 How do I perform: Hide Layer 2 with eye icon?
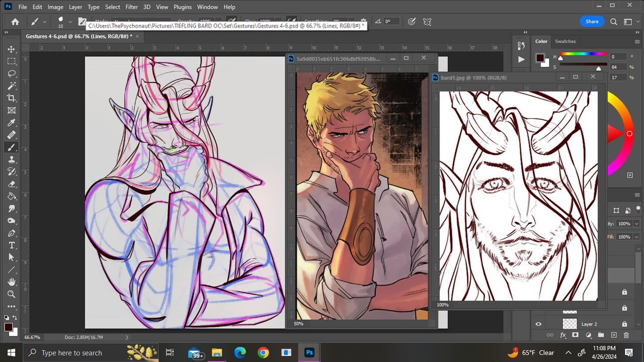538,324
